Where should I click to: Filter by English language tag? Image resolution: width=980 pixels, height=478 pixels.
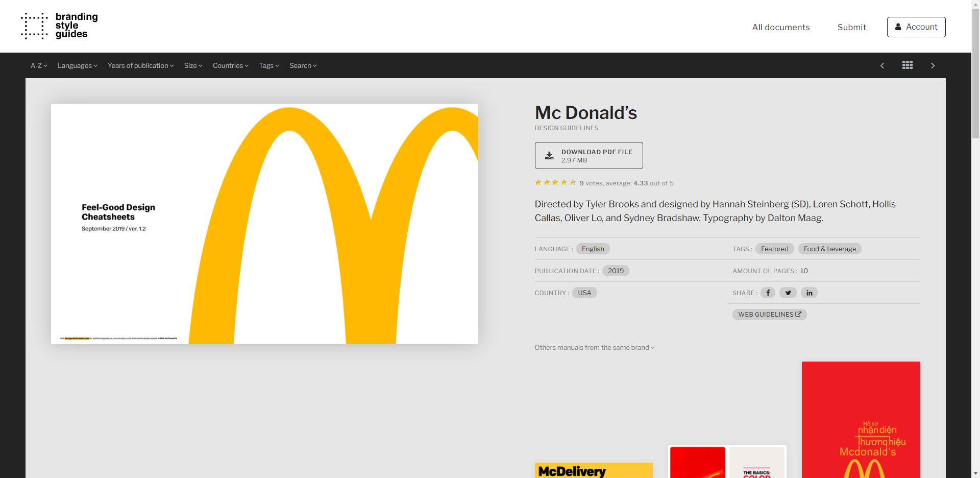[593, 249]
